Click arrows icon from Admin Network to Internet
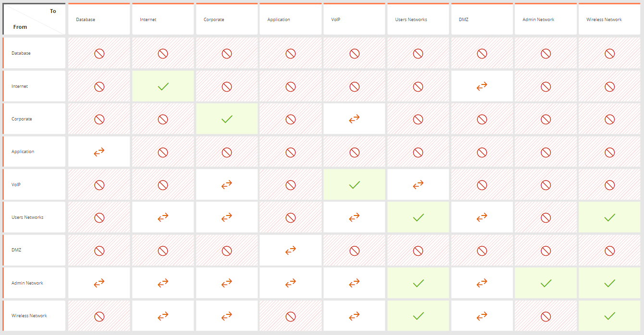 [x=163, y=283]
